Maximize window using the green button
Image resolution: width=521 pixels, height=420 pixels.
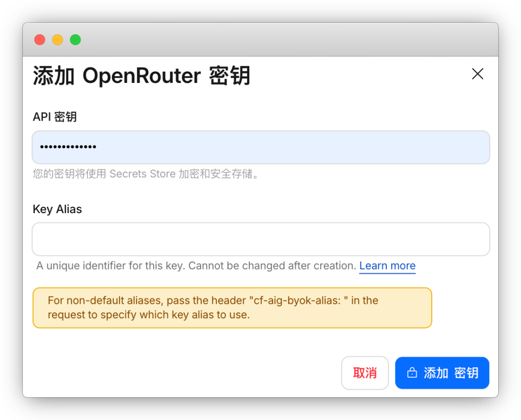75,40
